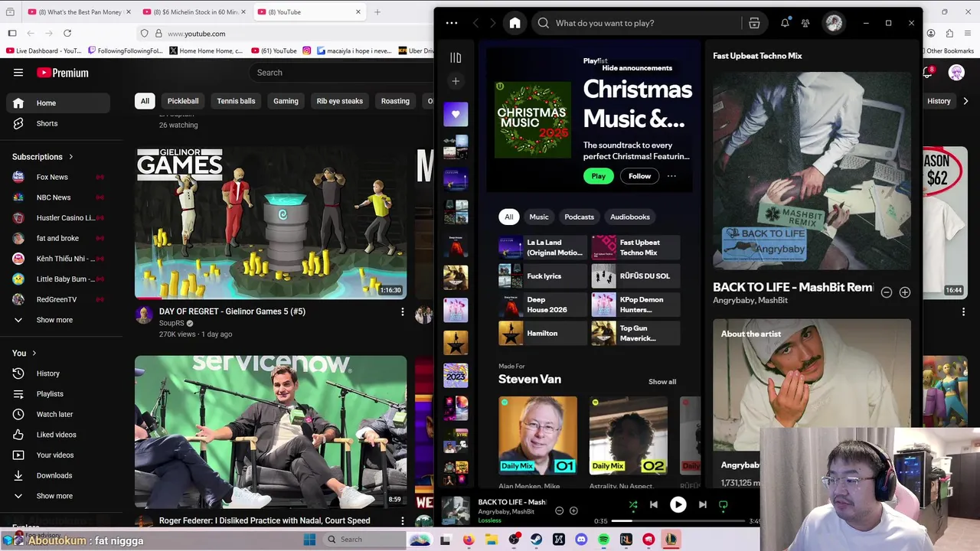Open Liked Songs in Spotify sidebar

(456, 114)
